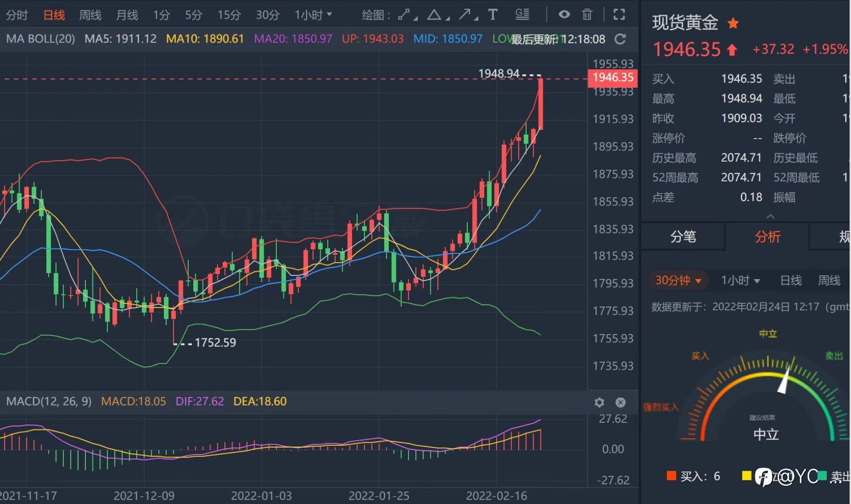Refresh the chart data
This screenshot has width=851, height=504.
coord(620,39)
